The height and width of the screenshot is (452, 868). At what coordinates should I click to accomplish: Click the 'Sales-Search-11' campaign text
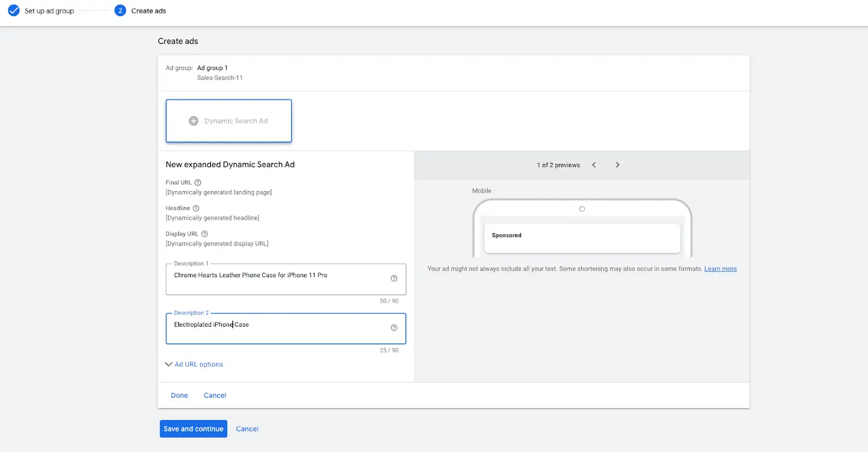tap(220, 78)
